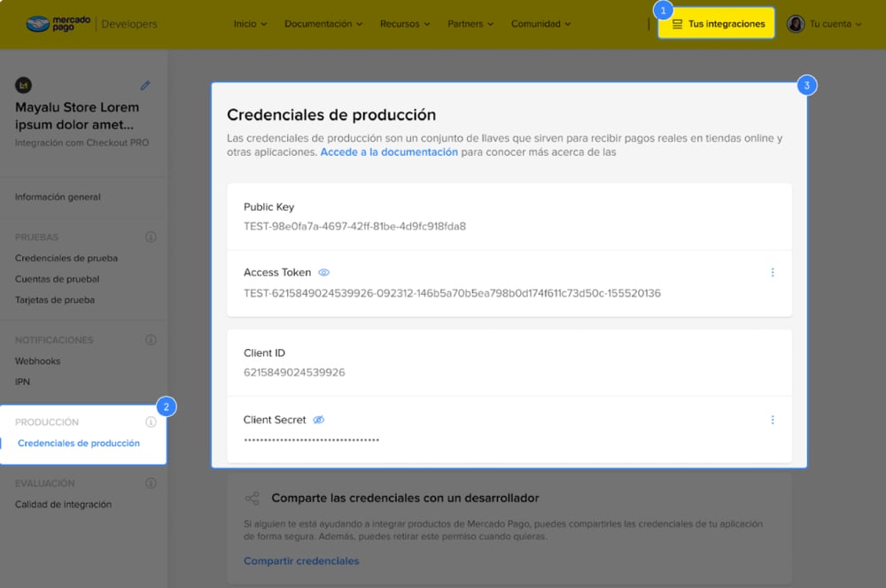Open the Producción info icon
886x588 pixels.
click(151, 422)
